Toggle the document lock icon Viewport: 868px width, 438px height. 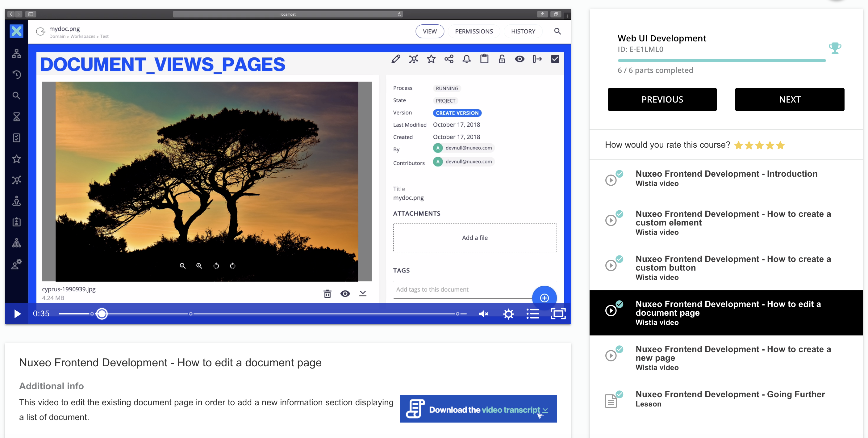point(502,59)
